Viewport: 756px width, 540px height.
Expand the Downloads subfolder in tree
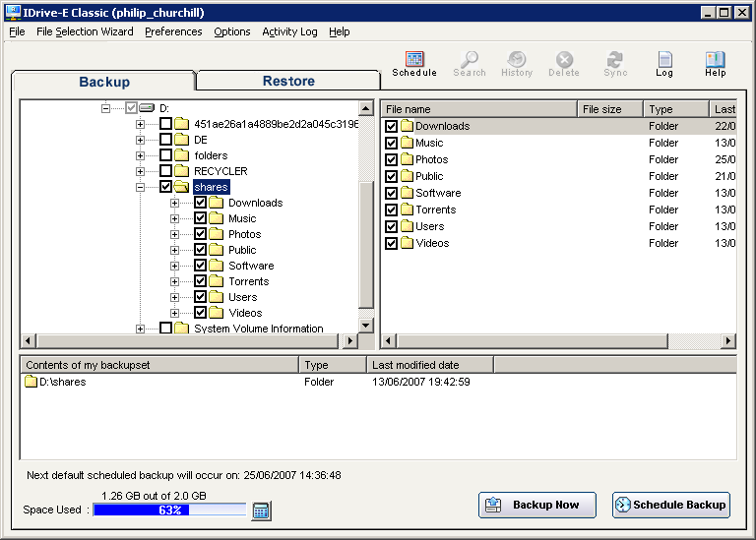pyautogui.click(x=174, y=203)
